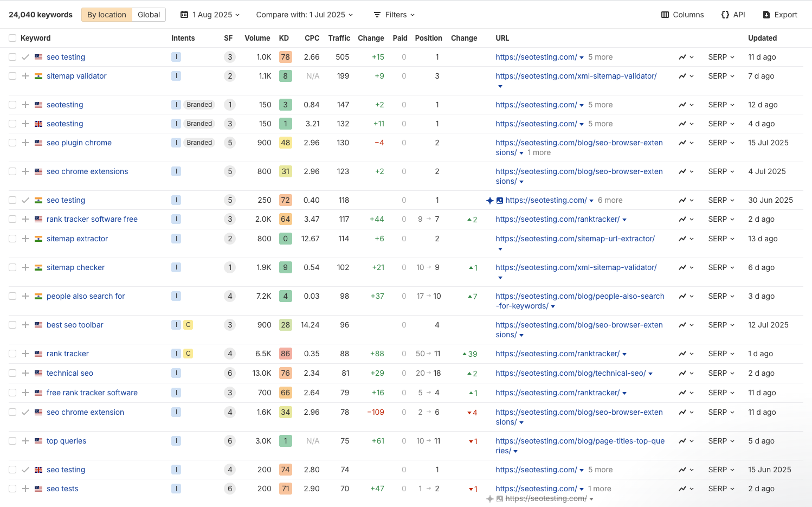Click the API icon in the toolbar
This screenshot has height=507, width=812.
tap(726, 15)
